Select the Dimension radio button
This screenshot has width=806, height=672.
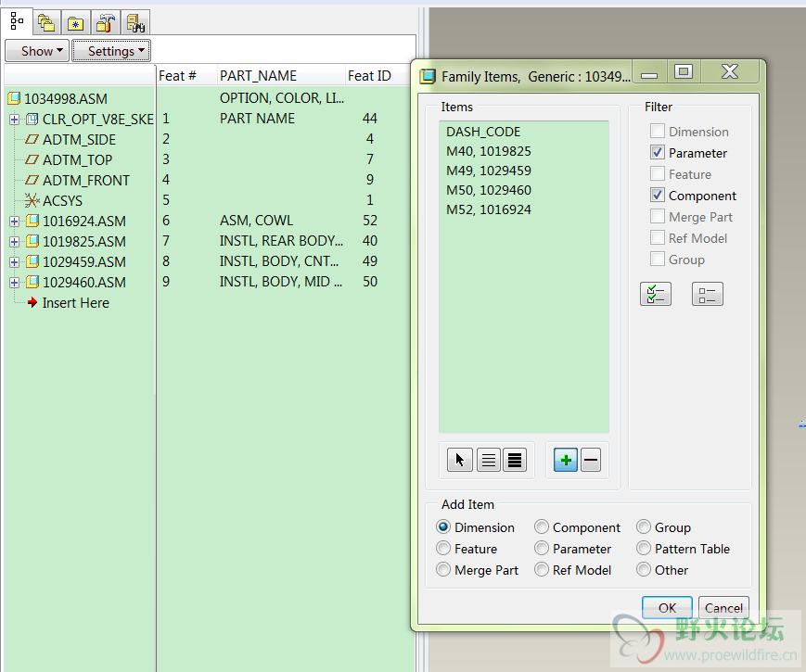point(443,527)
